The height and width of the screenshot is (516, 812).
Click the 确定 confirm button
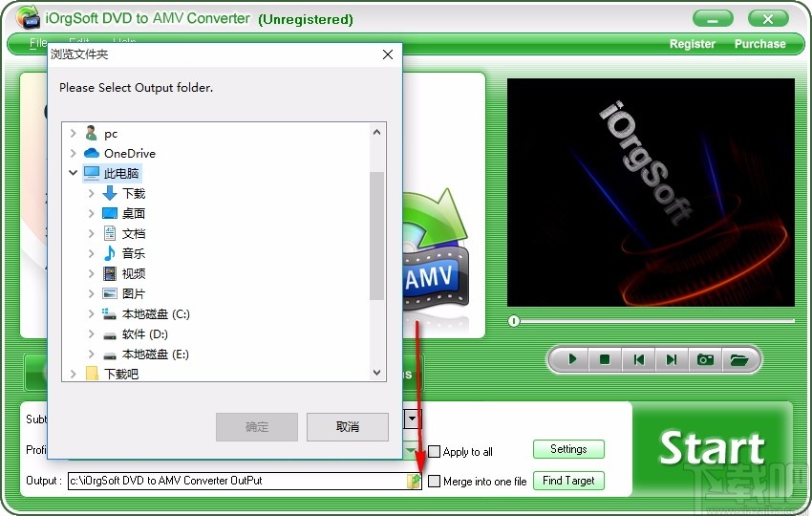coord(257,427)
